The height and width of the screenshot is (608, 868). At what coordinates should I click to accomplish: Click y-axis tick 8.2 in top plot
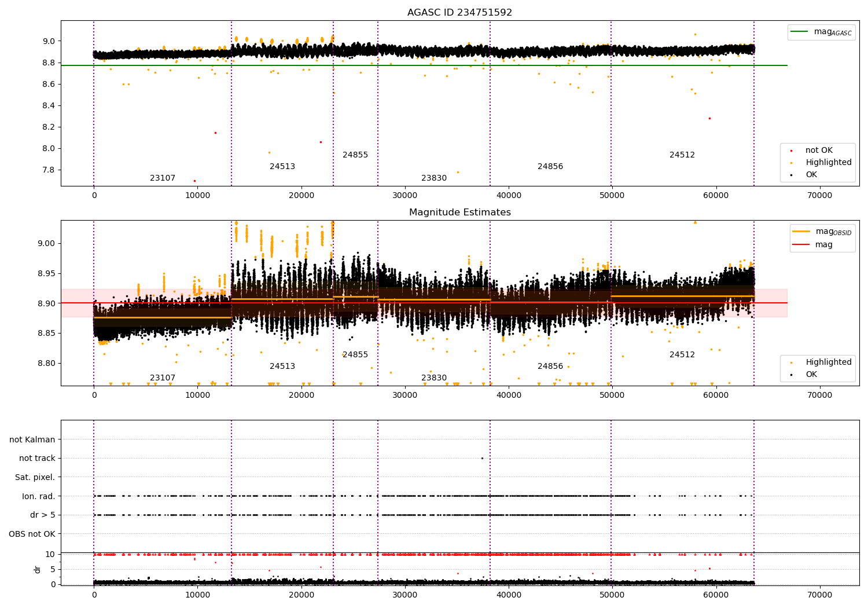pyautogui.click(x=48, y=127)
